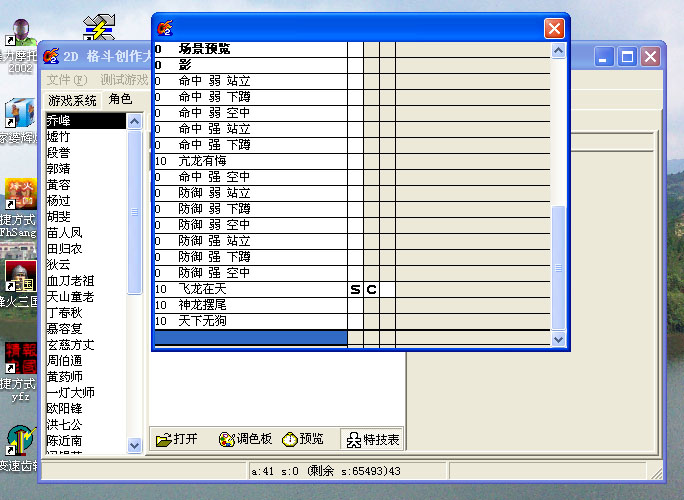
Task: Click the highlighted blank row at table bottom
Action: 251,338
